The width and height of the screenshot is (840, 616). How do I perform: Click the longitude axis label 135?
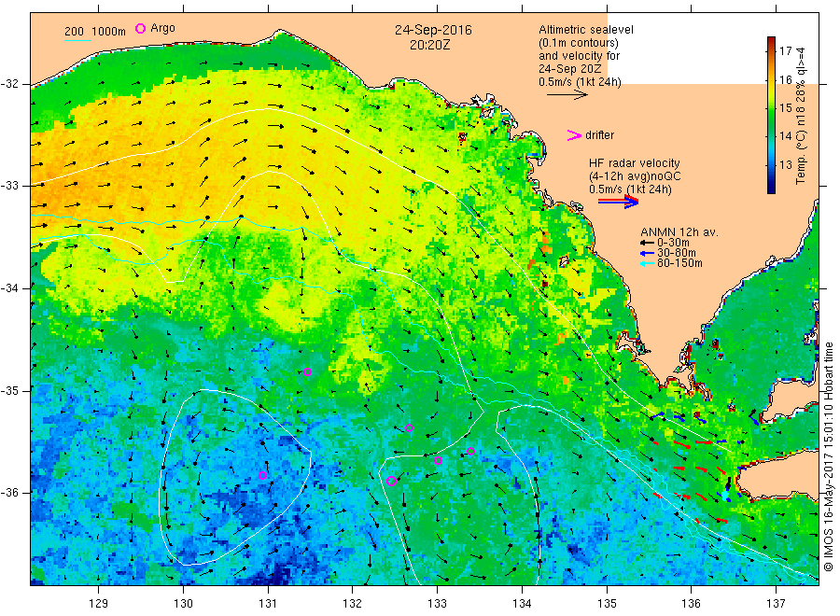607,604
